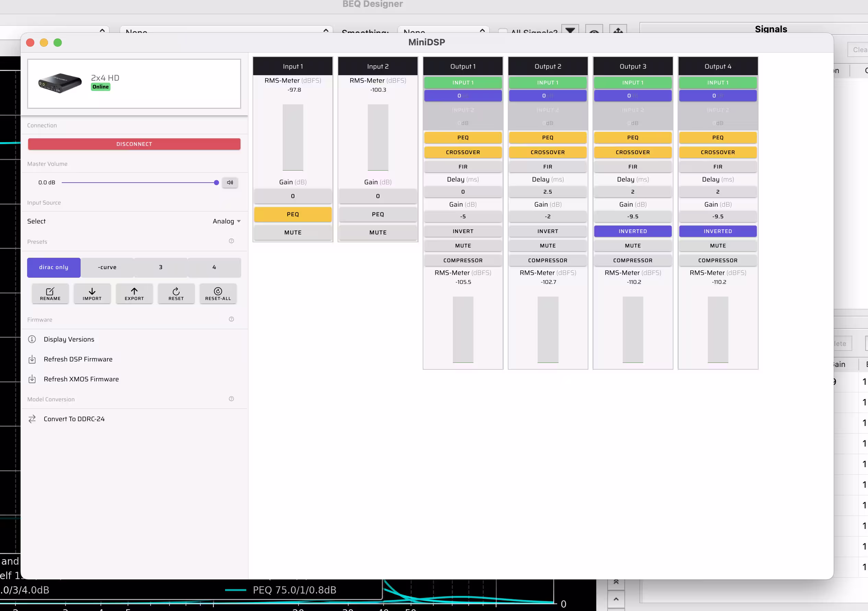Disable INVERTED on Output 4
Screen dimensions: 868x611
coord(718,231)
